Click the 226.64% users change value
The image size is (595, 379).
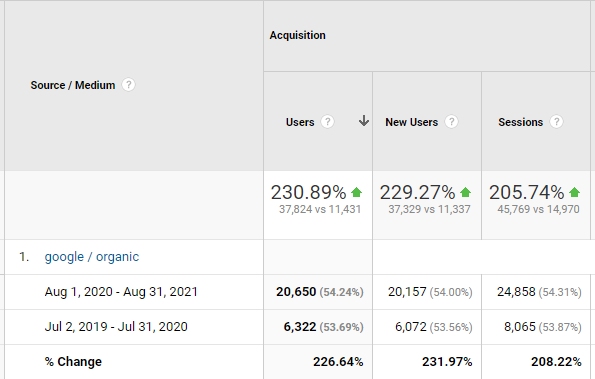click(x=338, y=362)
